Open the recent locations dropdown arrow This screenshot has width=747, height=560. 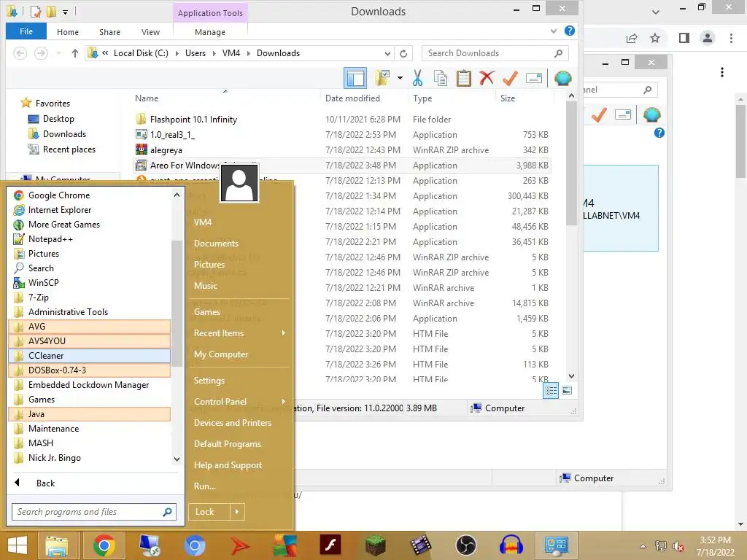[x=58, y=53]
